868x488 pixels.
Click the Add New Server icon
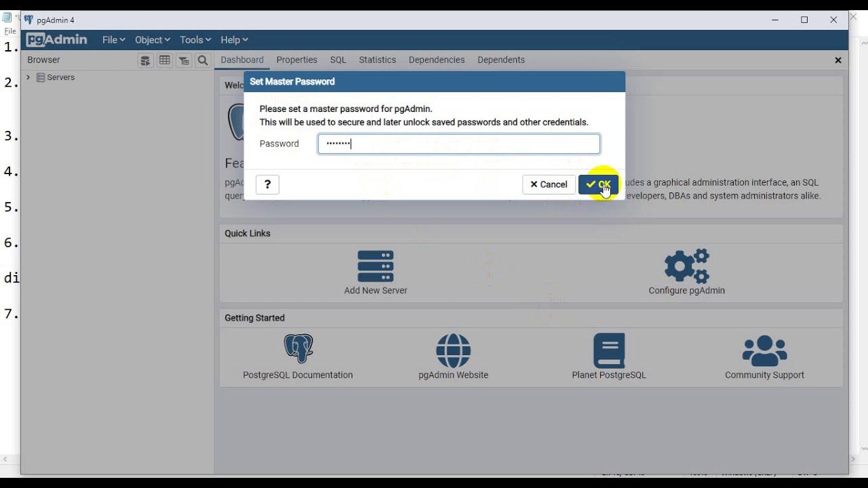[x=376, y=266]
